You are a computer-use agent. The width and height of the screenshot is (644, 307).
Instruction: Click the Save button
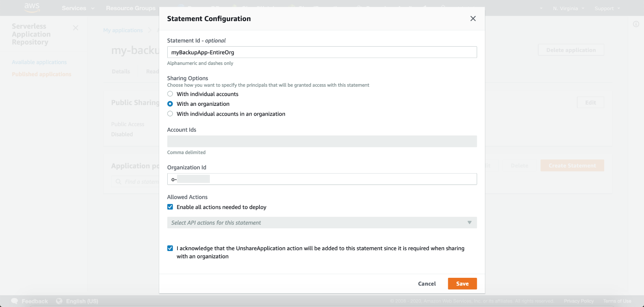click(x=462, y=284)
